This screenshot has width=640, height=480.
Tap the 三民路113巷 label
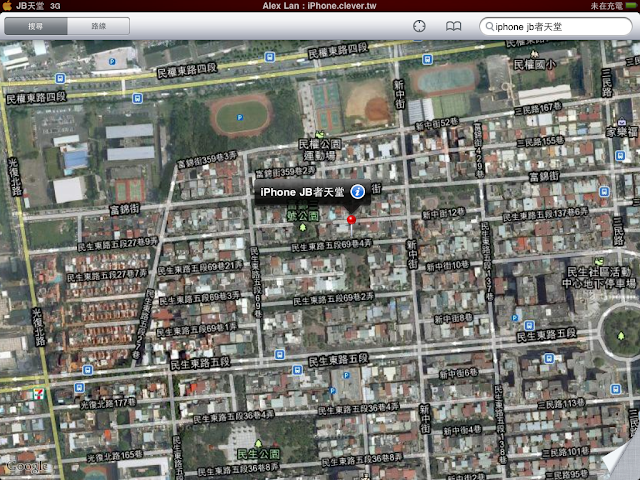click(561, 404)
